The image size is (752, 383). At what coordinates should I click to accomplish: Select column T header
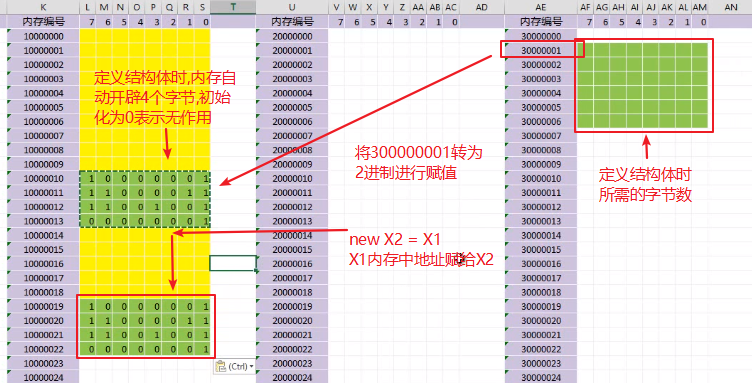[x=233, y=7]
